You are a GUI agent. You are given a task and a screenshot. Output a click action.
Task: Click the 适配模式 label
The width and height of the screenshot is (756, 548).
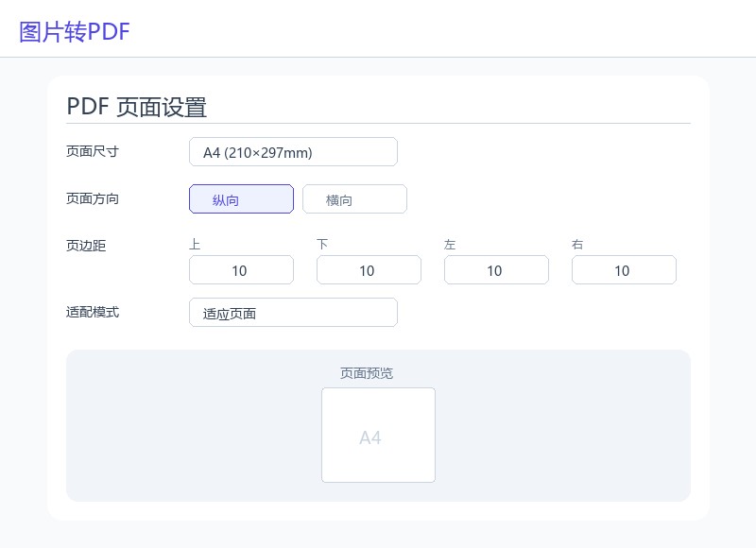93,313
